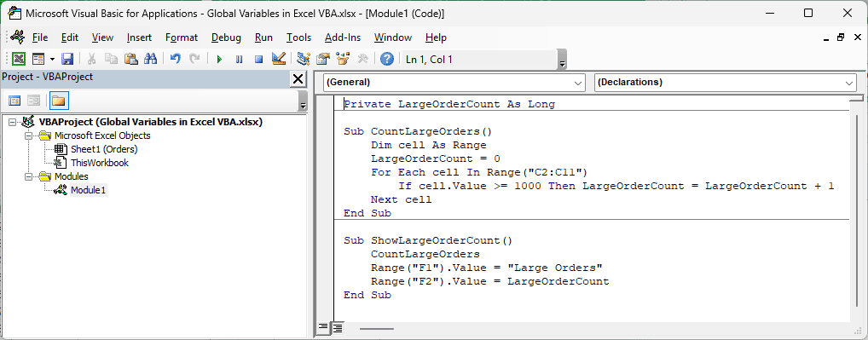
Task: Open the Insert menu
Action: (139, 37)
